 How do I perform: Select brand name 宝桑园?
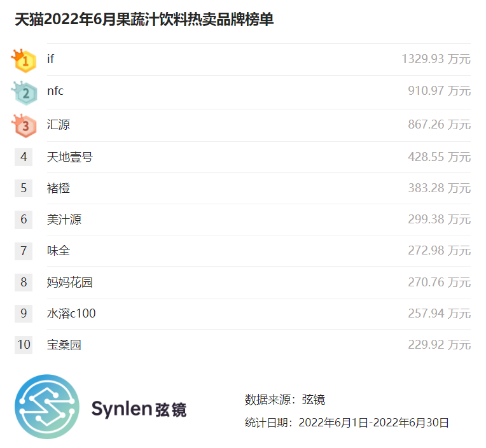(64, 345)
